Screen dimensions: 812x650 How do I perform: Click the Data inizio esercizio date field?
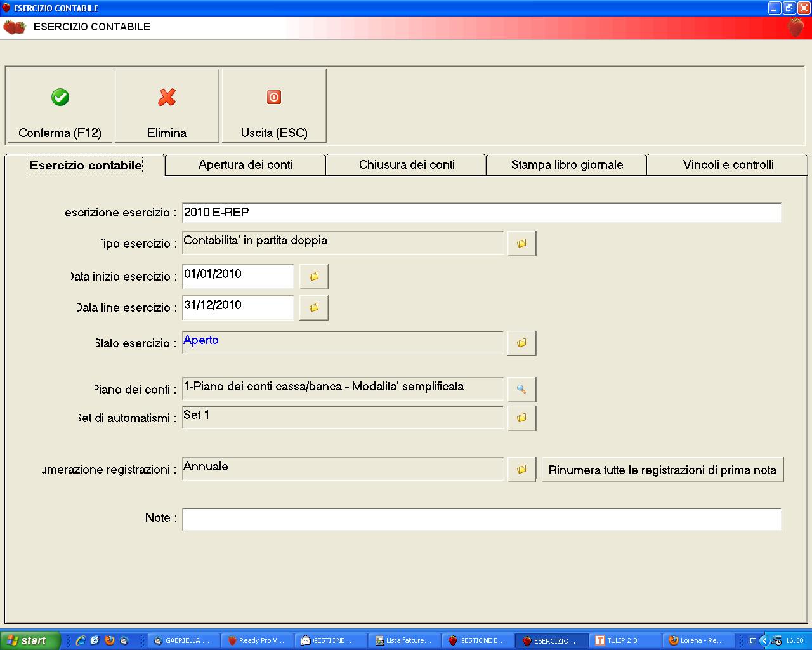pos(238,276)
